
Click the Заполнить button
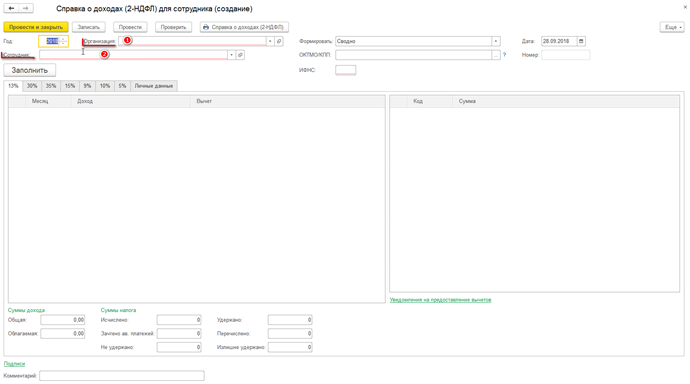[x=29, y=70]
